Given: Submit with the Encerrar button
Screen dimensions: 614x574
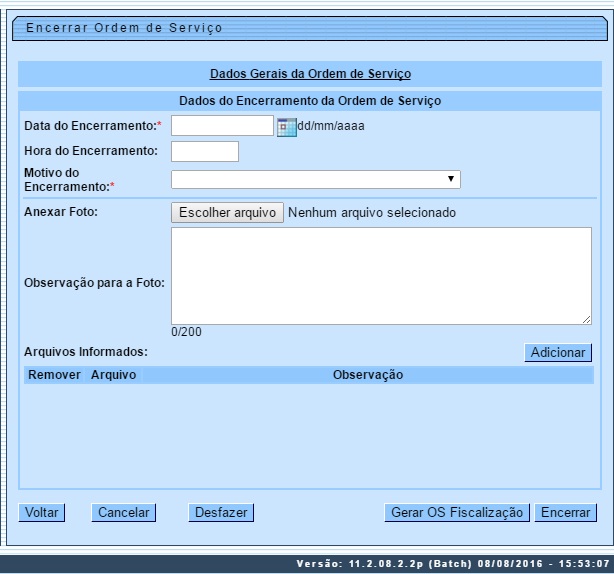Looking at the screenshot, I should pyautogui.click(x=565, y=512).
